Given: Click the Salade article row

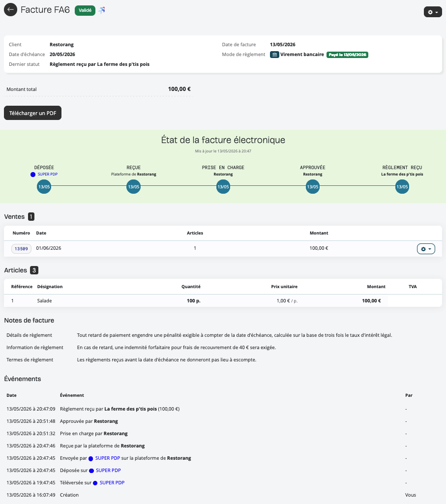Looking at the screenshot, I should tap(223, 301).
